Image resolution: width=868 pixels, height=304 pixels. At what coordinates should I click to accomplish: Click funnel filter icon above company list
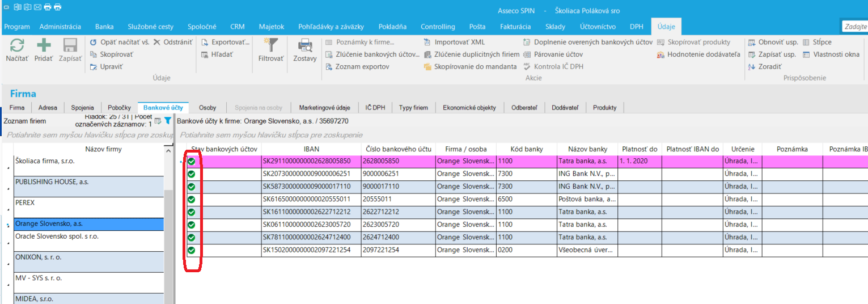pyautogui.click(x=168, y=121)
